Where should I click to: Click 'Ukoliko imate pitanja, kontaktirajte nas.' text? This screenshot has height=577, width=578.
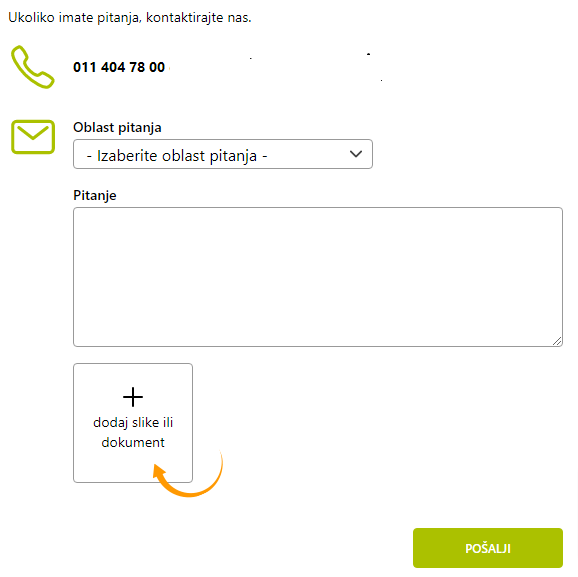pyautogui.click(x=130, y=18)
